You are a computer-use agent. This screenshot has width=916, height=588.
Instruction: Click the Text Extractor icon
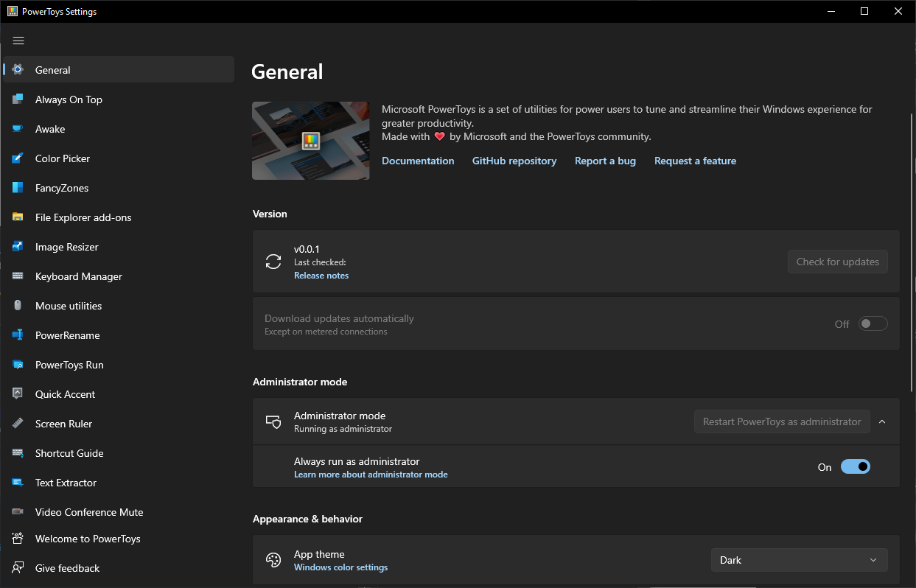[x=18, y=483]
